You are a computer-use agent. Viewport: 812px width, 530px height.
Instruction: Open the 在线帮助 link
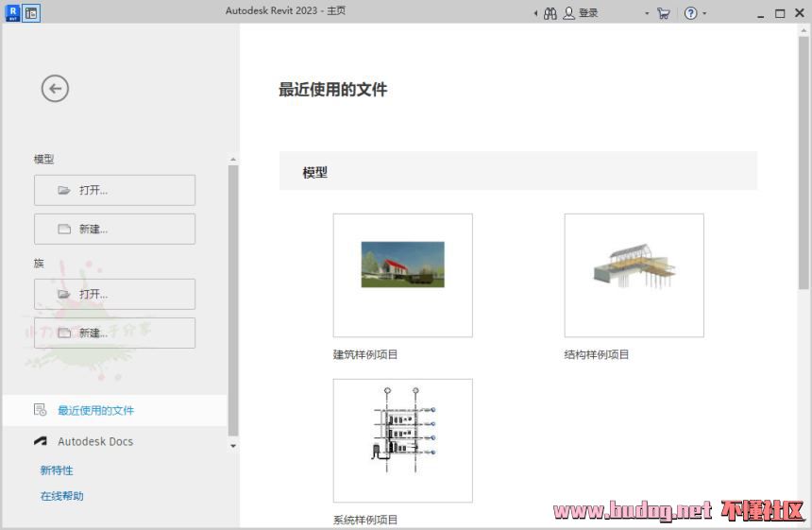(62, 496)
